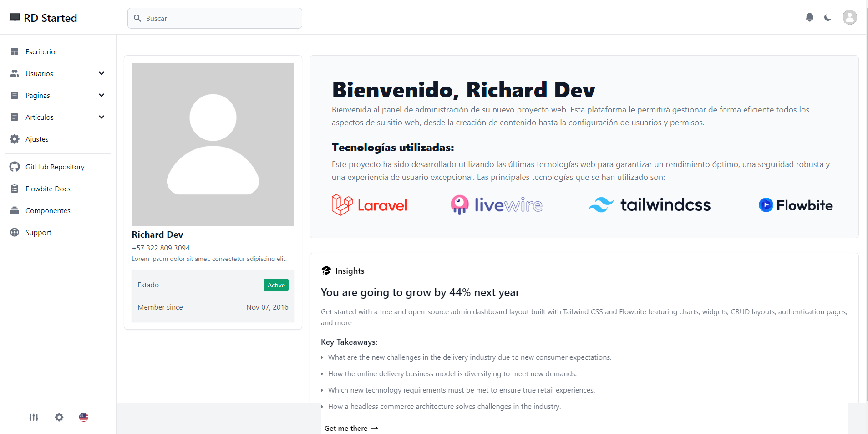Expand the Paginas chevron
Viewport: 868px width, 434px height.
tap(102, 95)
